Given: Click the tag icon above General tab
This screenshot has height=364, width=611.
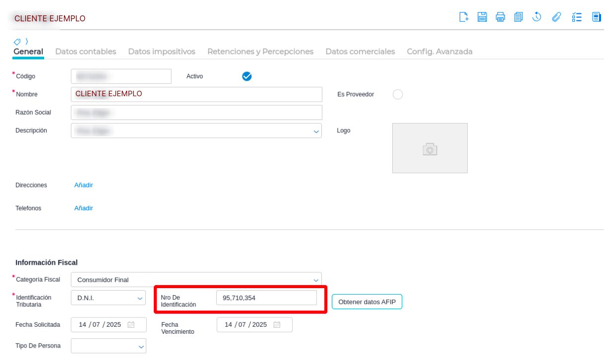Looking at the screenshot, I should coord(17,42).
